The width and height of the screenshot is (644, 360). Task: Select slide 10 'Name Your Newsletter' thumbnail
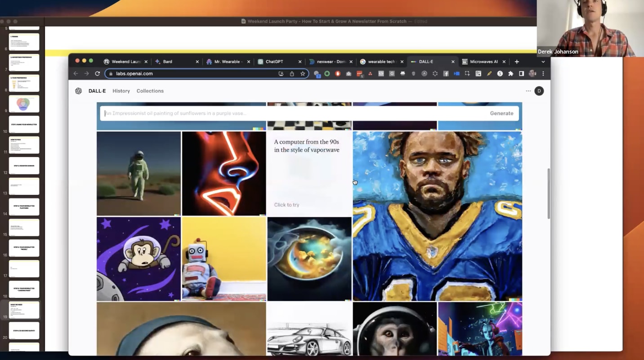(24, 125)
